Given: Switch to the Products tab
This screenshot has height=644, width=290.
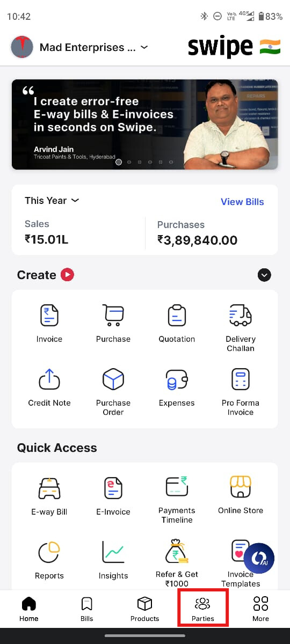Looking at the screenshot, I should click(144, 609).
